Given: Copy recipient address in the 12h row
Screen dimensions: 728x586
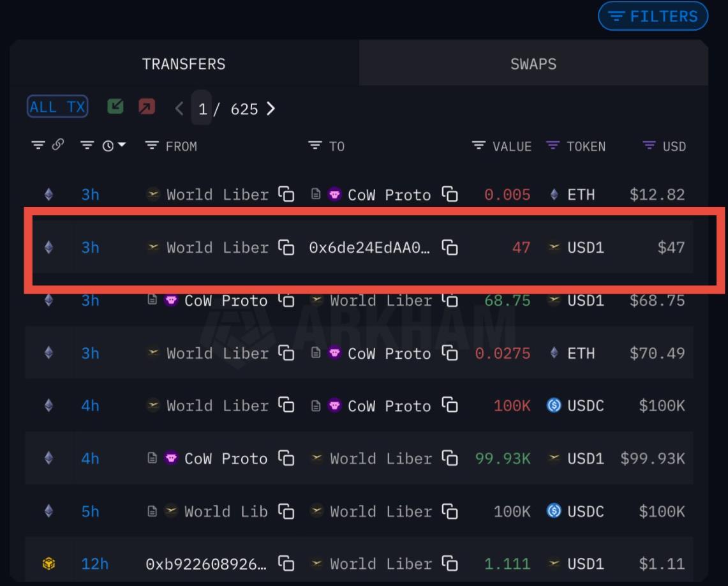Looking at the screenshot, I should pyautogui.click(x=449, y=564).
